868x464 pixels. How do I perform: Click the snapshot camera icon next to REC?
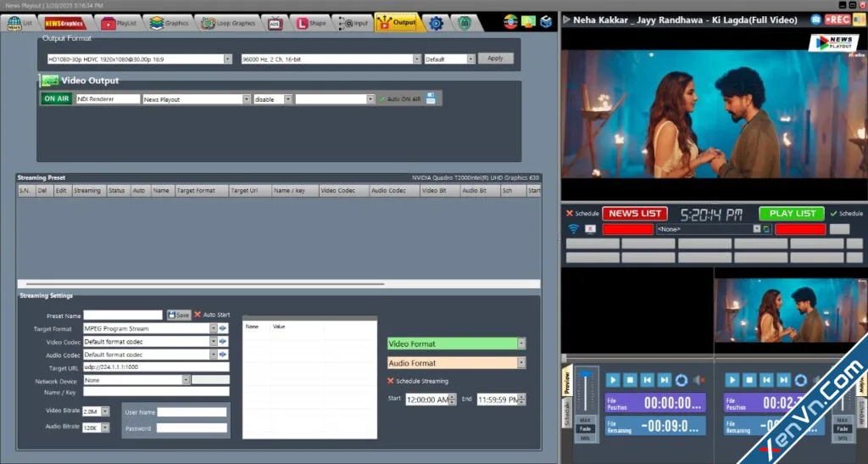(x=815, y=20)
